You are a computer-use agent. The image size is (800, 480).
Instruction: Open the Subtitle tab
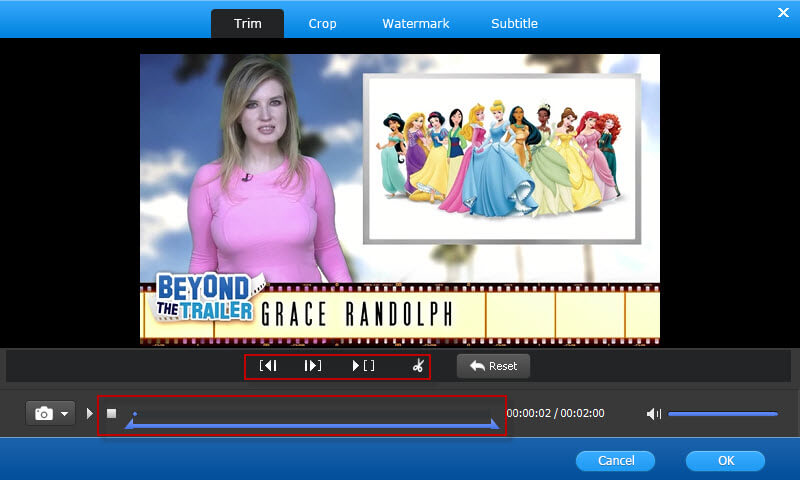pyautogui.click(x=514, y=23)
